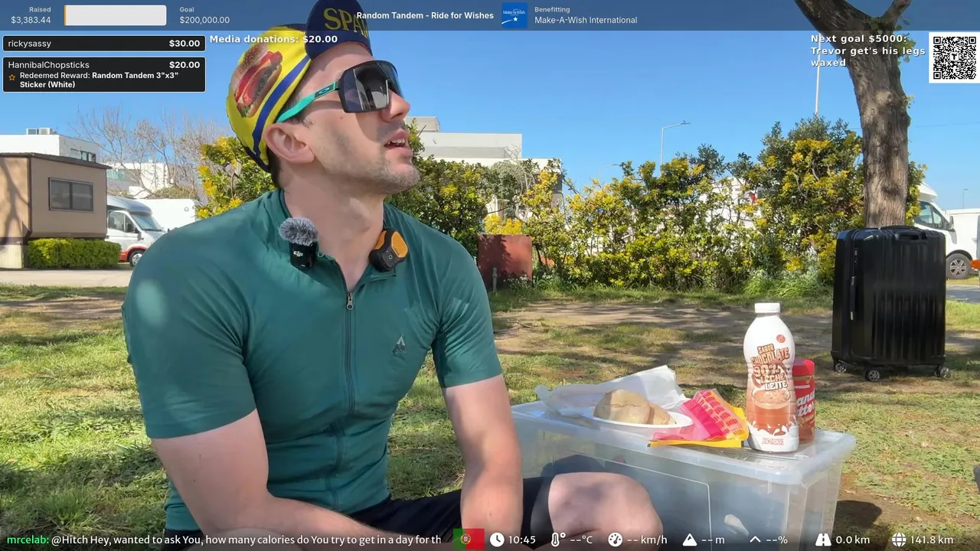This screenshot has height=551, width=980.
Task: Click Make-A-Wish International text
Action: tap(586, 21)
